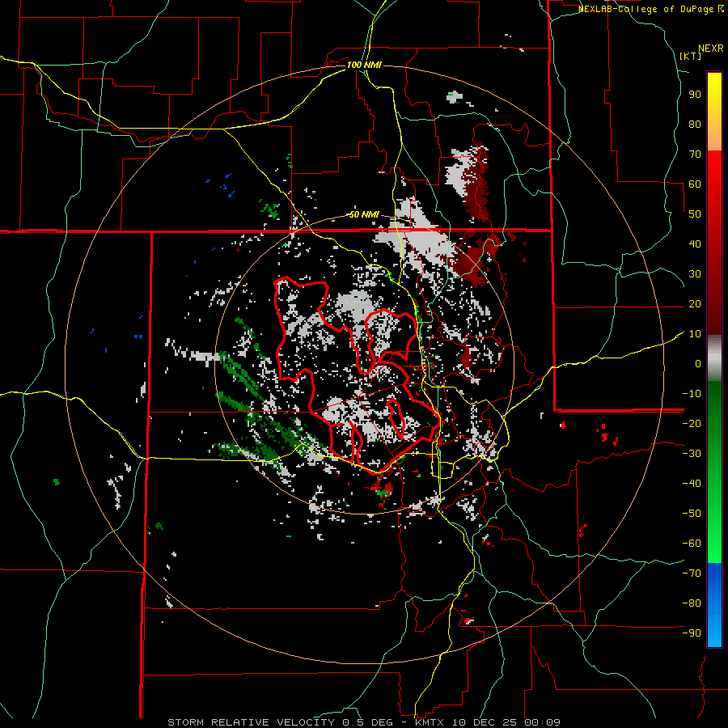
Task: Click the positive 60 scale value
Action: pos(695,184)
